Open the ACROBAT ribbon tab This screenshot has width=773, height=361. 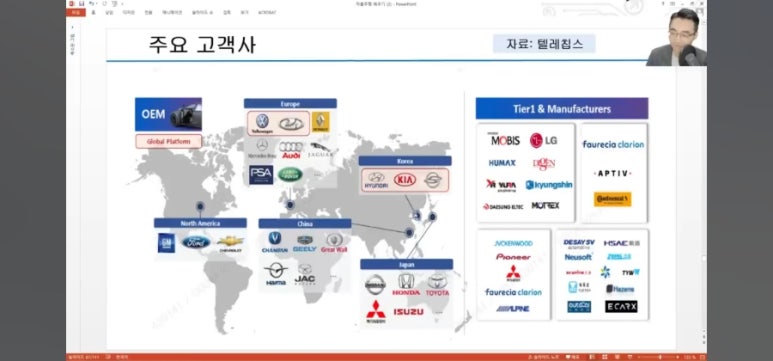point(267,12)
